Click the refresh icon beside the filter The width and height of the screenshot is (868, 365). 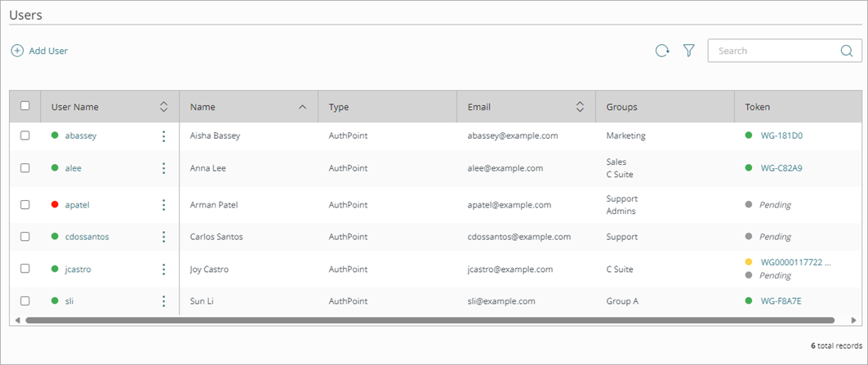click(662, 51)
